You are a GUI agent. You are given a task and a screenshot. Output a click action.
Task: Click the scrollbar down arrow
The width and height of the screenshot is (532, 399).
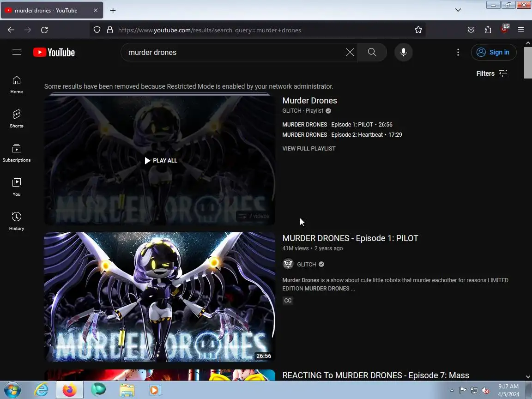pyautogui.click(x=528, y=377)
